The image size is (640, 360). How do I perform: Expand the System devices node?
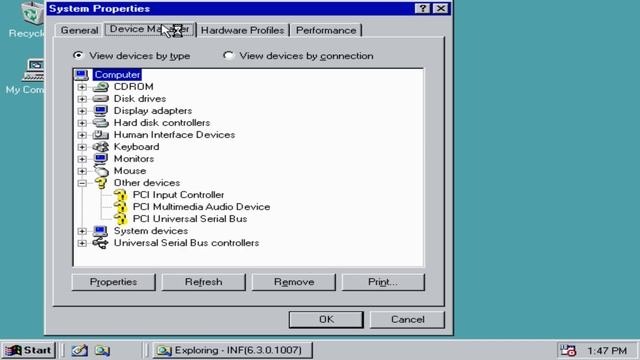pos(82,231)
